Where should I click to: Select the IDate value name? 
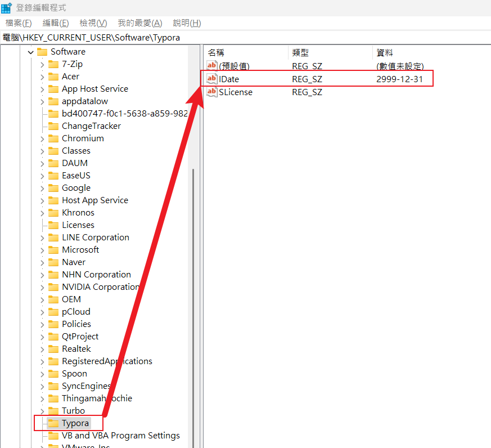point(229,79)
